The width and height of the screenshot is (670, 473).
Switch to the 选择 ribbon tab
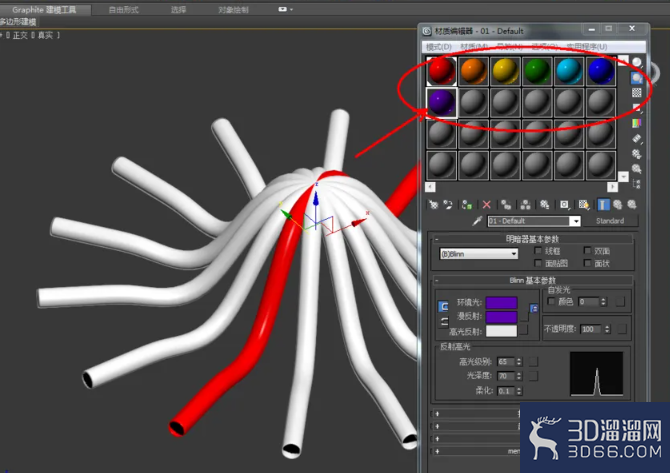(x=179, y=9)
